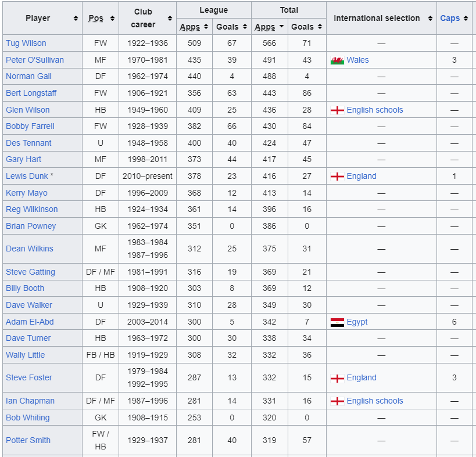Open Ian Chapman player link
The width and height of the screenshot is (476, 457).
pyautogui.click(x=30, y=401)
